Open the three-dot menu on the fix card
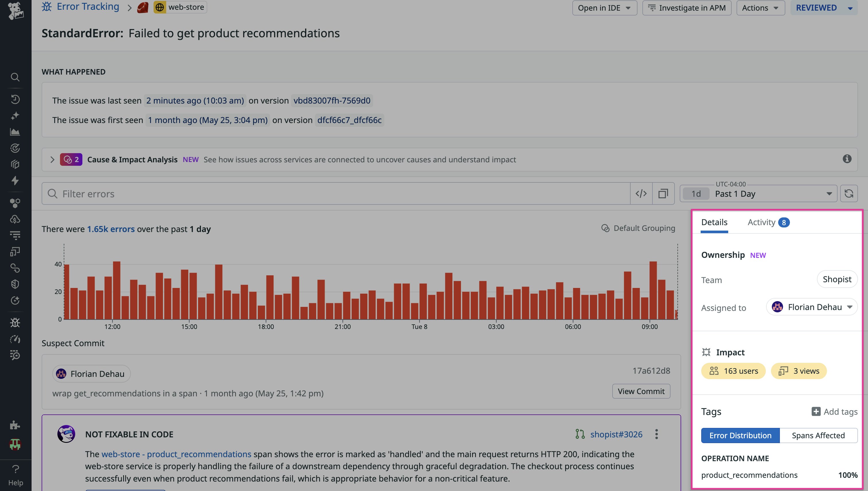The height and width of the screenshot is (491, 868). (656, 434)
